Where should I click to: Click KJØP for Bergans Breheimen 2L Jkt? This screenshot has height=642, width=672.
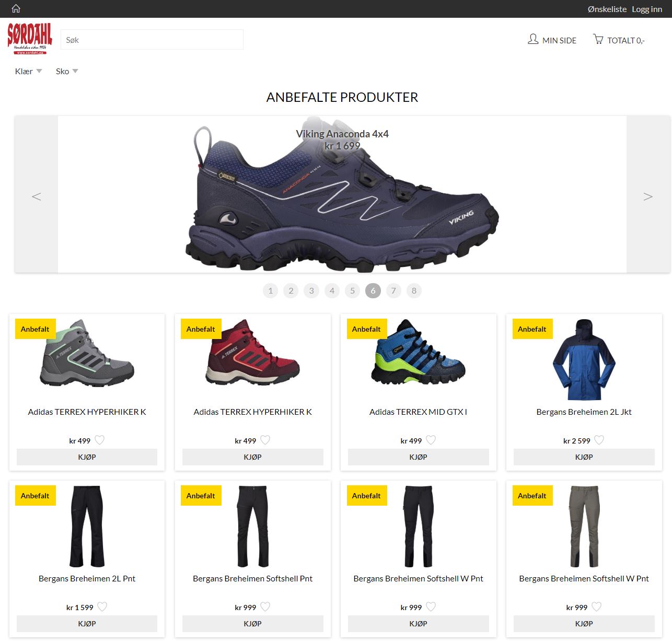point(584,457)
